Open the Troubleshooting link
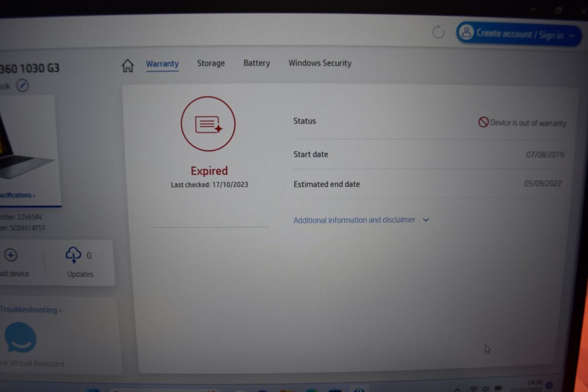This screenshot has height=392, width=588. click(31, 310)
